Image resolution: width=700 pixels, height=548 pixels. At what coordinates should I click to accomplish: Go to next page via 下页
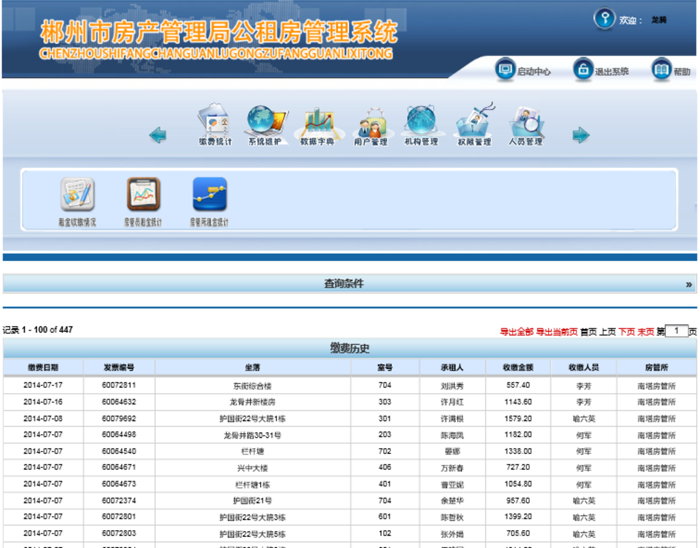[626, 331]
